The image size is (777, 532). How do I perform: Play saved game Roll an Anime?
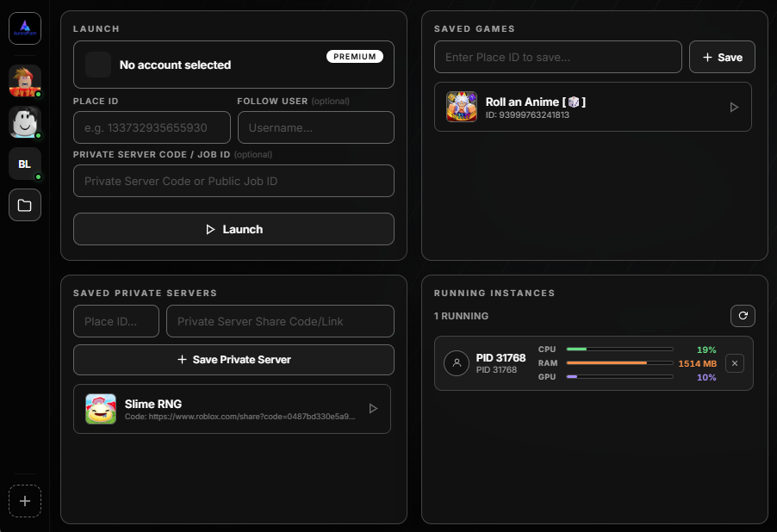[x=734, y=107]
